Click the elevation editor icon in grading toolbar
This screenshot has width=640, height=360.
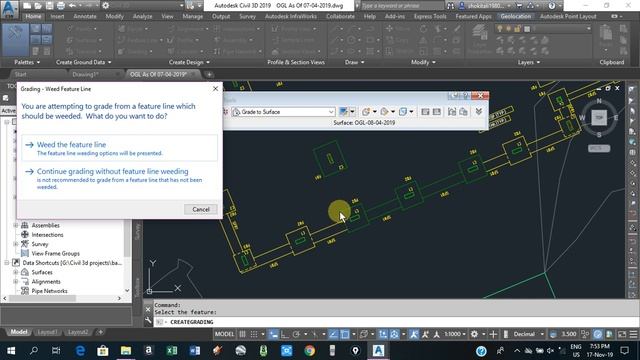click(x=436, y=111)
